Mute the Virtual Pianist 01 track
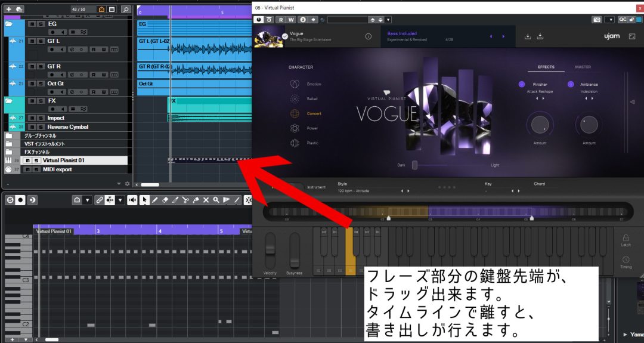Screen dimensions: 644x343 pyautogui.click(x=27, y=160)
